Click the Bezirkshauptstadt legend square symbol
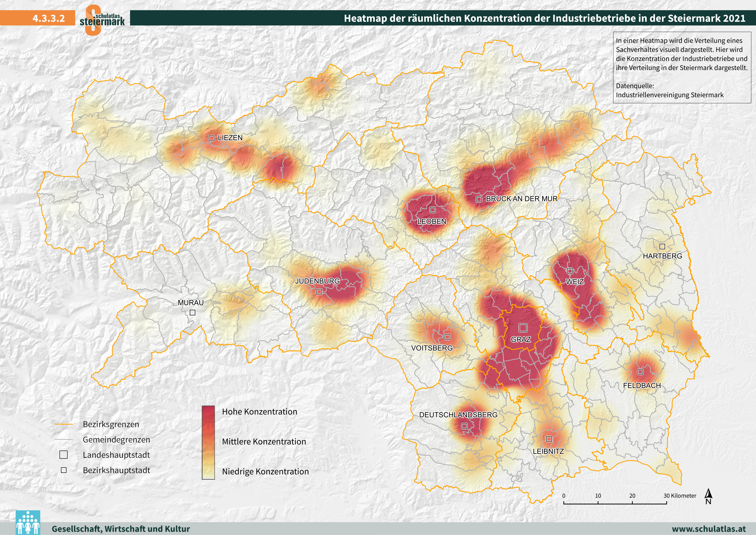 coord(64,470)
